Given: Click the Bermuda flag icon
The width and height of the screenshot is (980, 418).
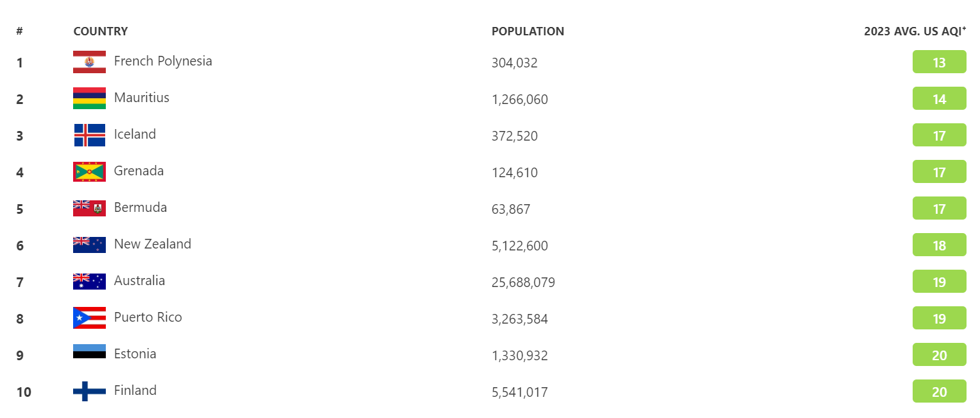Looking at the screenshot, I should (89, 208).
